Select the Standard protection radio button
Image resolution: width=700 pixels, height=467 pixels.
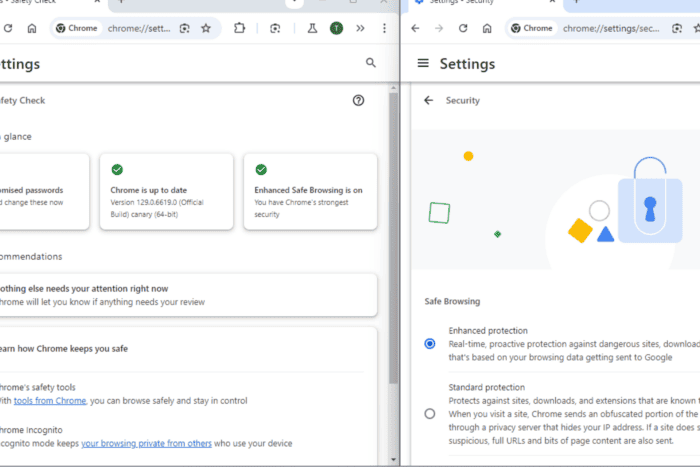[430, 413]
